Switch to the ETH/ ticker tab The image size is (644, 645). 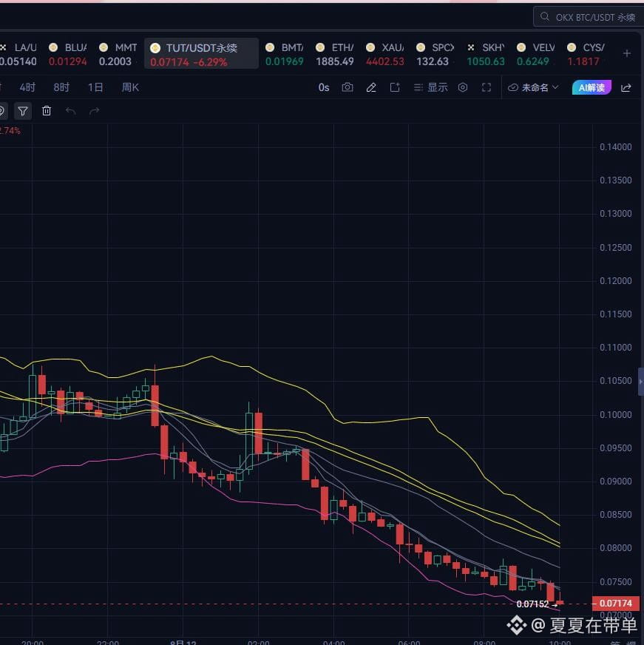335,54
